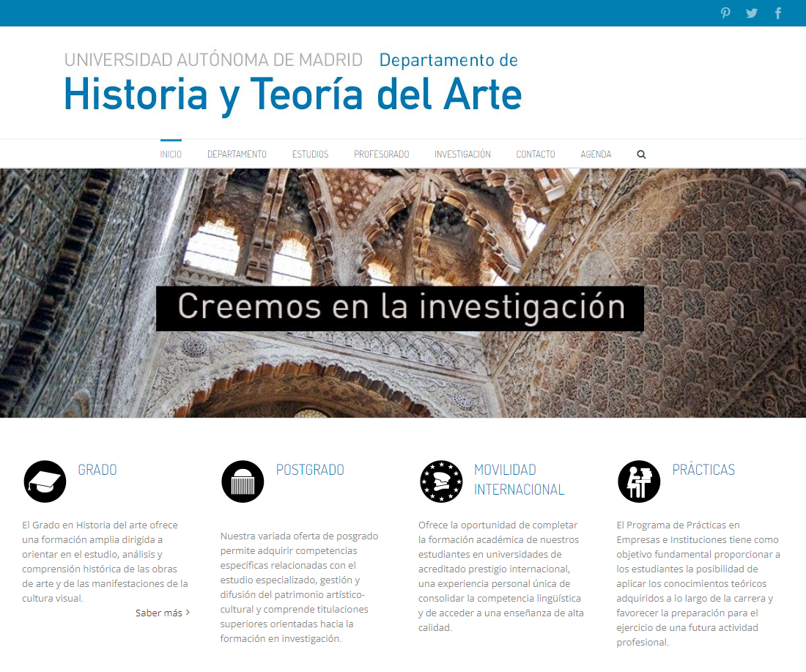806x672 pixels.
Task: Click the Prácticas student desk icon
Action: (639, 481)
